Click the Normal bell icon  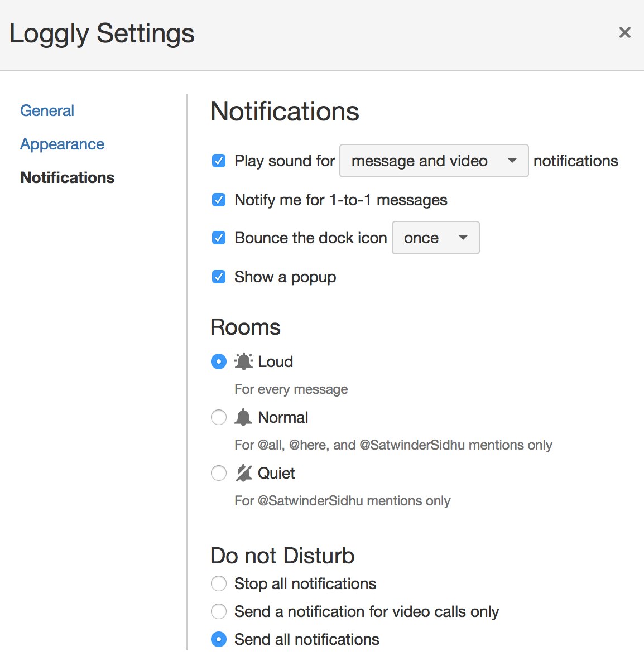[243, 417]
